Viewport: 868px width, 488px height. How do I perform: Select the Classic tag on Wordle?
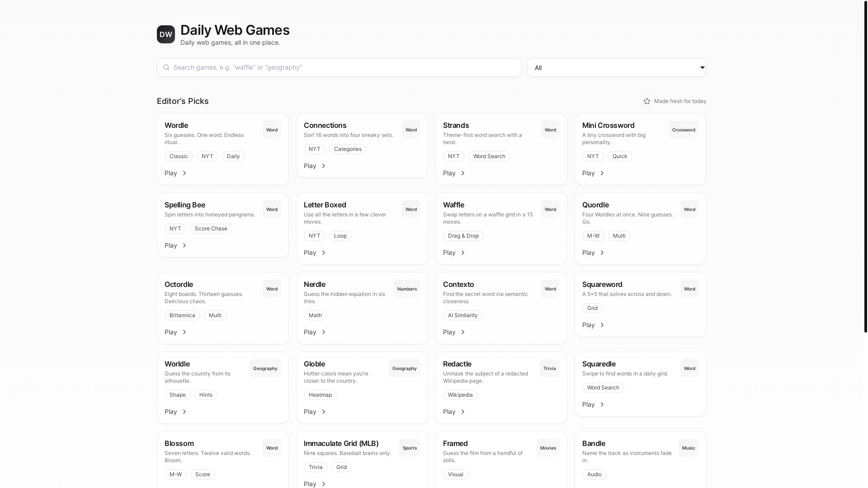(179, 156)
